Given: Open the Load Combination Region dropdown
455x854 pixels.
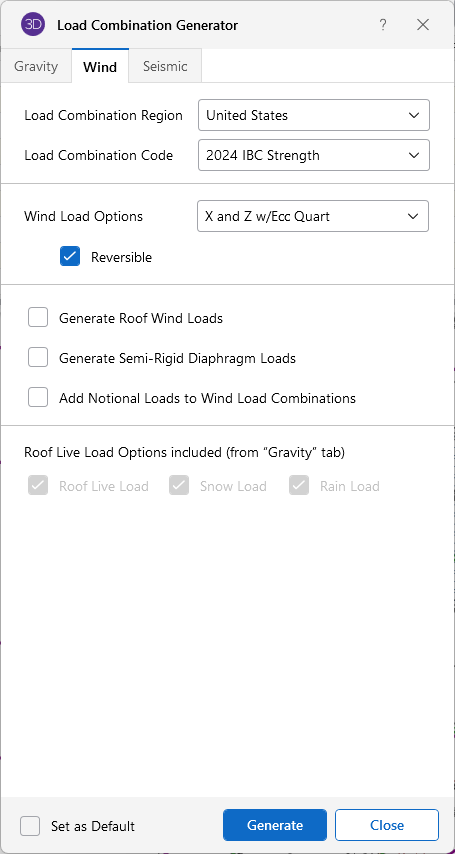Looking at the screenshot, I should (314, 115).
